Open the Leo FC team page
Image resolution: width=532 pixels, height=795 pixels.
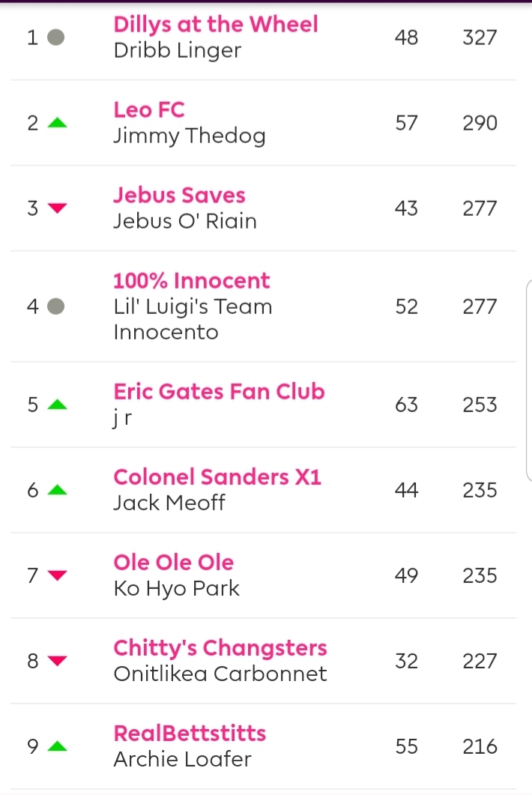149,109
